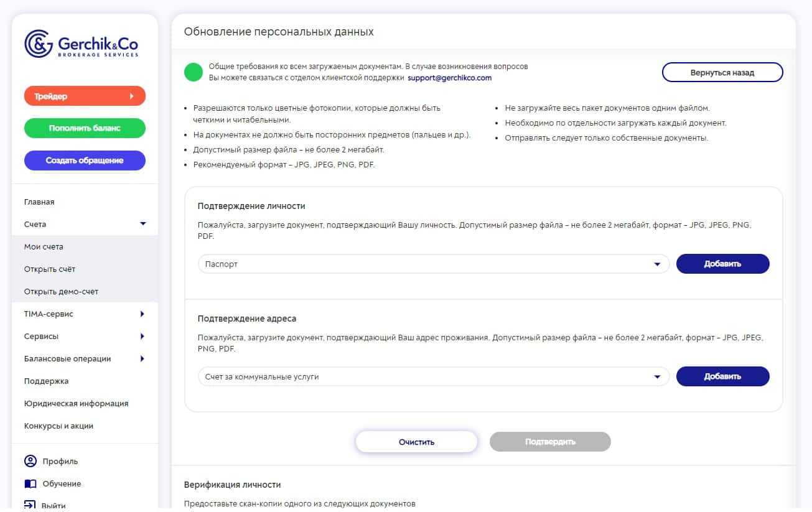
Task: Expand the Сервисы submenu arrow
Action: click(142, 337)
